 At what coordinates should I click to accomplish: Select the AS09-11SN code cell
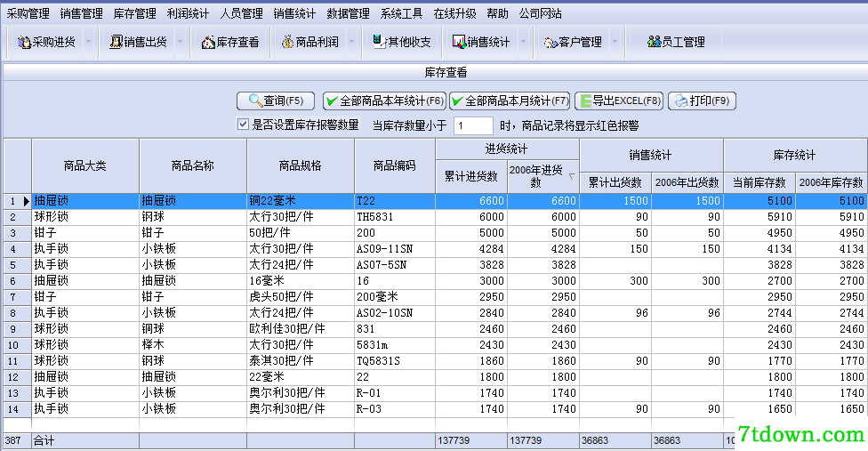[395, 249]
